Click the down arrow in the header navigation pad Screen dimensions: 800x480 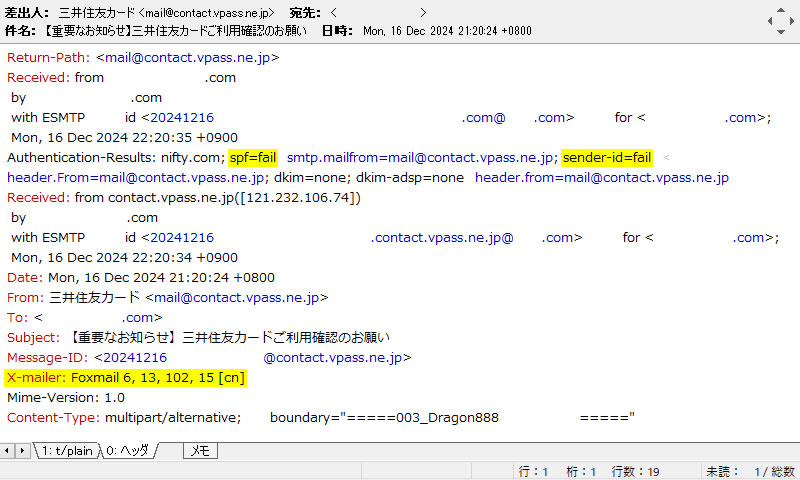click(x=781, y=32)
